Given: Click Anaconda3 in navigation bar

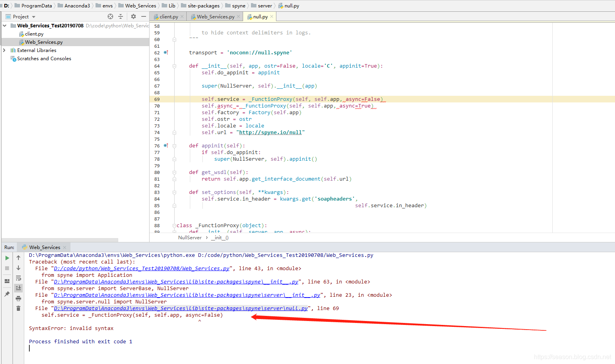Looking at the screenshot, I should tap(74, 5).
